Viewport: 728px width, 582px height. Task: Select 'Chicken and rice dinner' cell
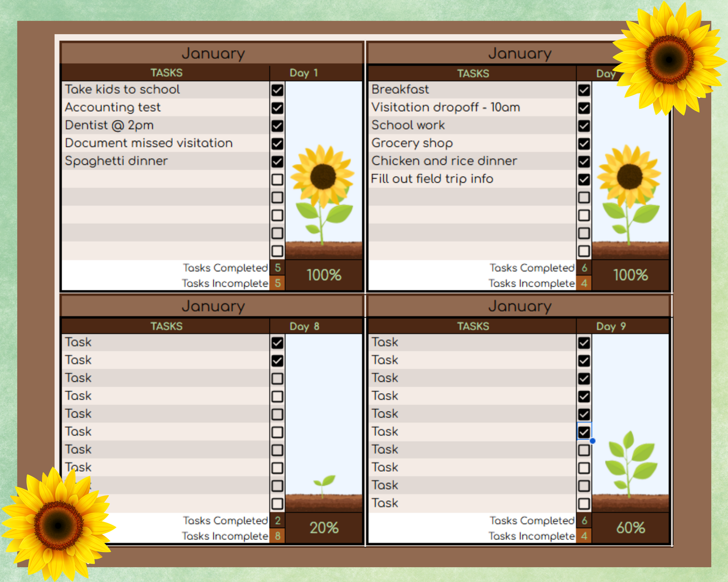[472, 161]
